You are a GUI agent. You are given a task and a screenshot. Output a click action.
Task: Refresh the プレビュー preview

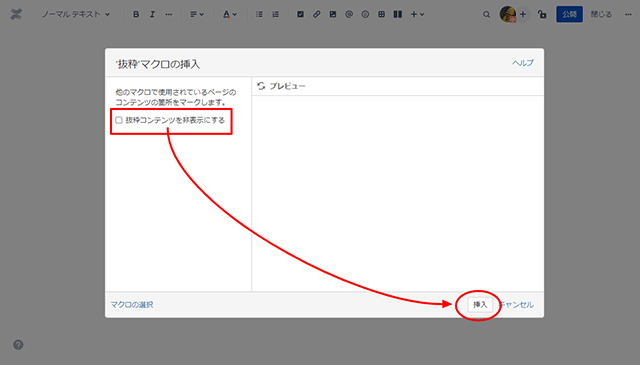tap(261, 86)
